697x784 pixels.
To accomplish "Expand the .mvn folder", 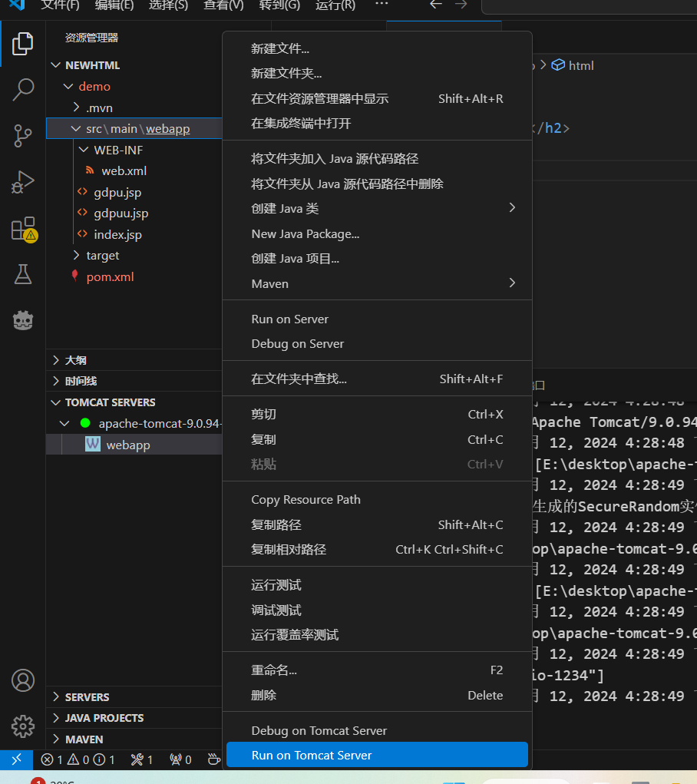I will (76, 108).
